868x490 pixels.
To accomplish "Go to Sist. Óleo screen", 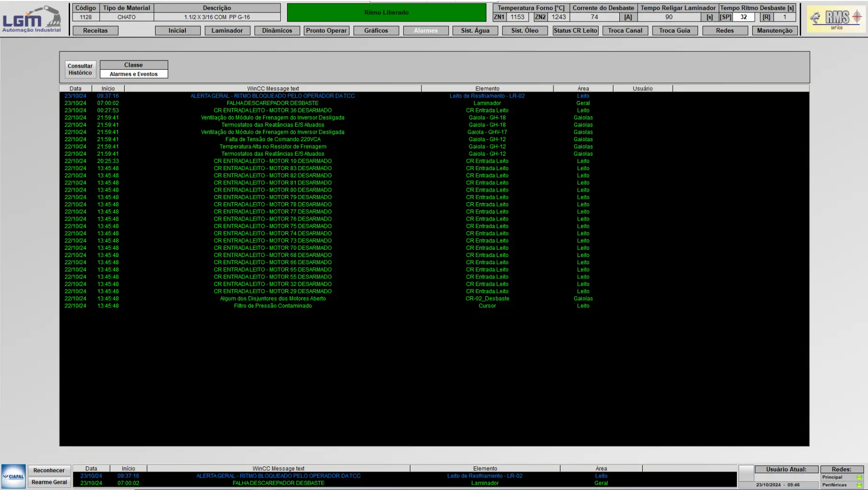I will [525, 31].
